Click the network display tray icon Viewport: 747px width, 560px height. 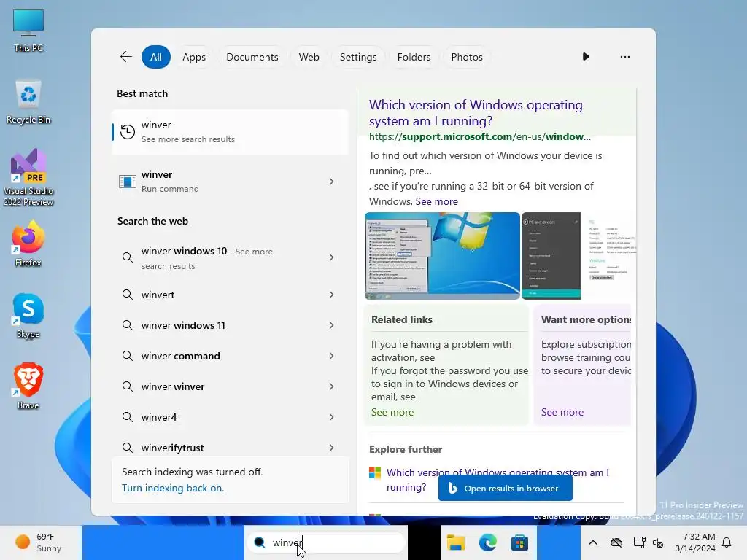coord(639,542)
